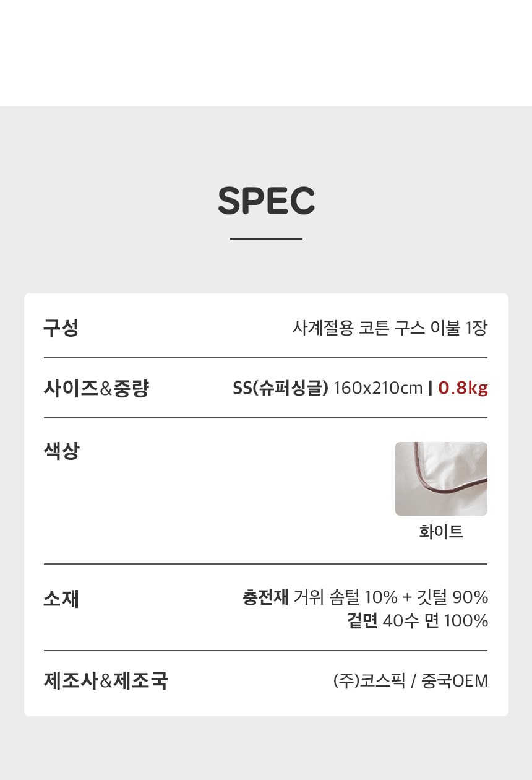Click the 40수 면 100% text
This screenshot has height=780, width=532.
click(435, 620)
